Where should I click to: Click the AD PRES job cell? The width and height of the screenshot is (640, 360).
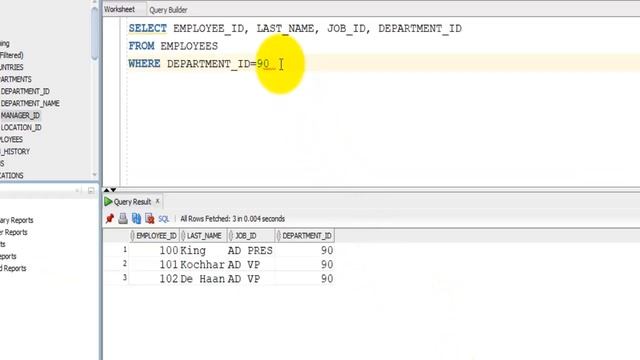(251, 251)
